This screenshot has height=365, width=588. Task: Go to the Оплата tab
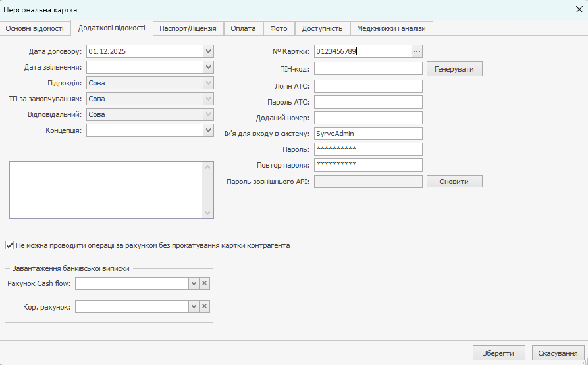[x=243, y=28]
